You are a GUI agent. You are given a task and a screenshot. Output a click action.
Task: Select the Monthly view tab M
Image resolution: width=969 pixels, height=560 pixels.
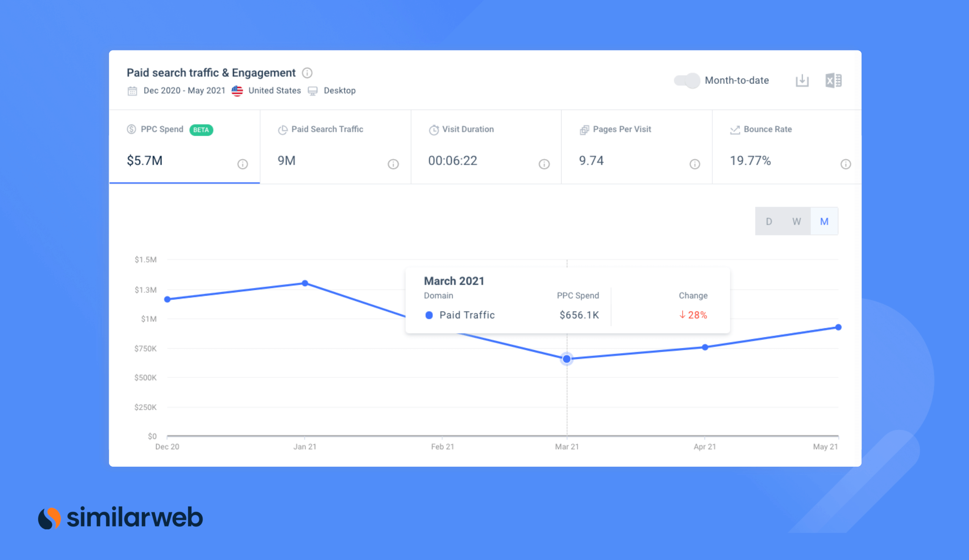(x=825, y=221)
